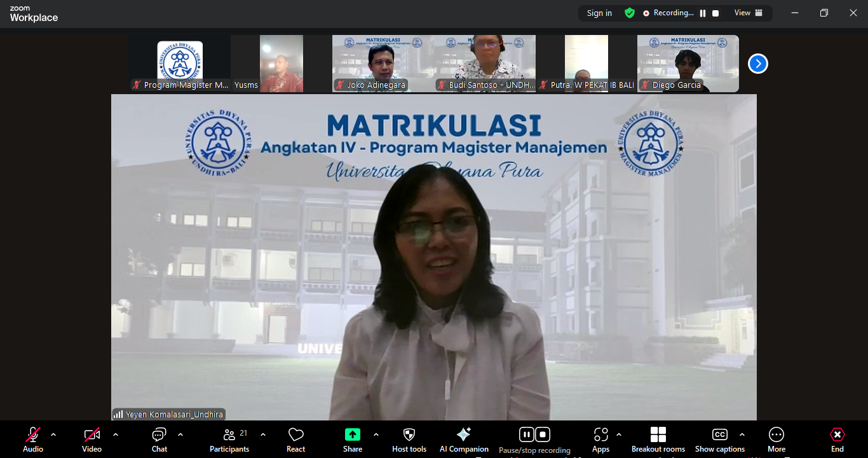Pause the recording in the top bar
Viewport: 868px width, 458px height.
click(703, 13)
